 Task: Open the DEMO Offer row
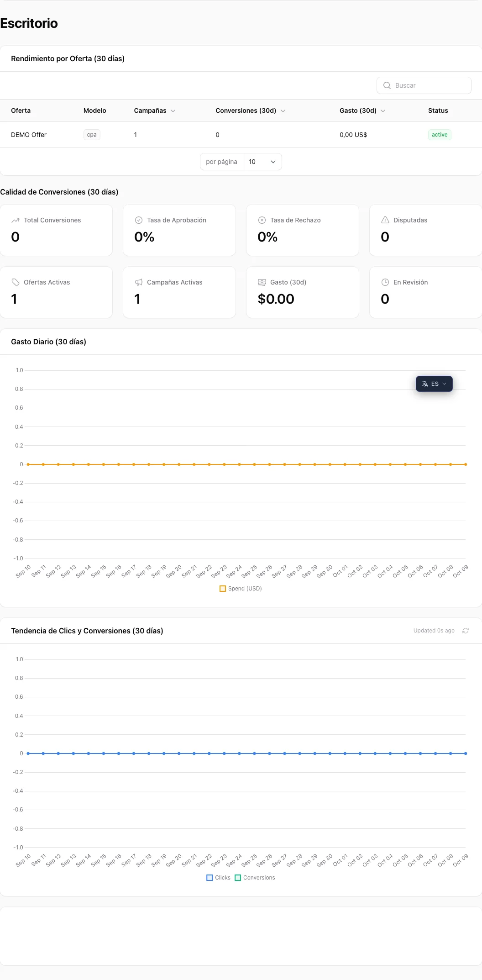241,135
